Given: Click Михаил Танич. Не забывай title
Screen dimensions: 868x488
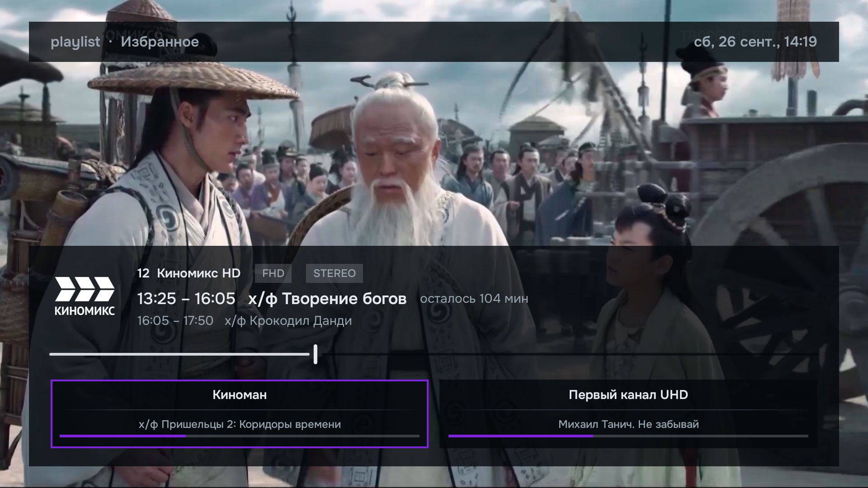Looking at the screenshot, I should (x=628, y=424).
